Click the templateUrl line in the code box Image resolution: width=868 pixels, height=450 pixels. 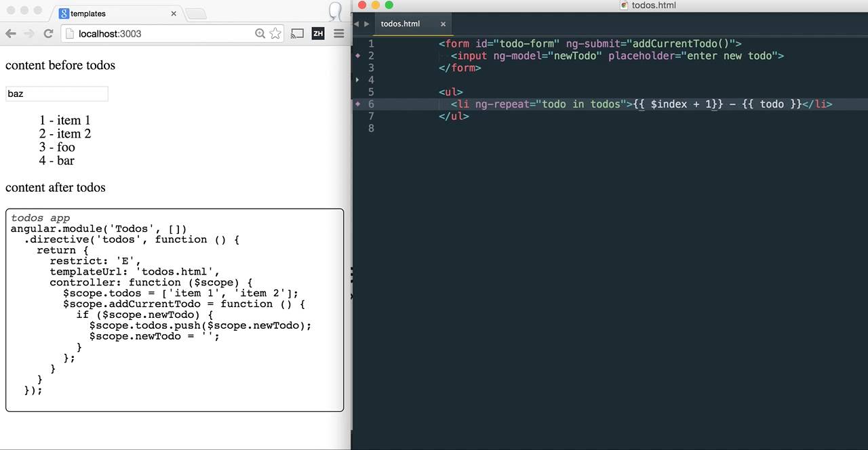(135, 272)
